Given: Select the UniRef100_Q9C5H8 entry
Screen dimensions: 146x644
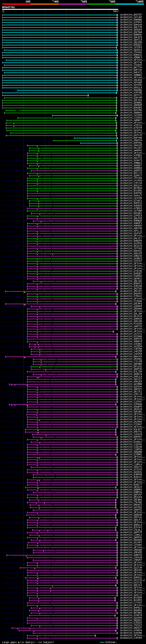Looking at the screenshot, I should pos(131,32).
